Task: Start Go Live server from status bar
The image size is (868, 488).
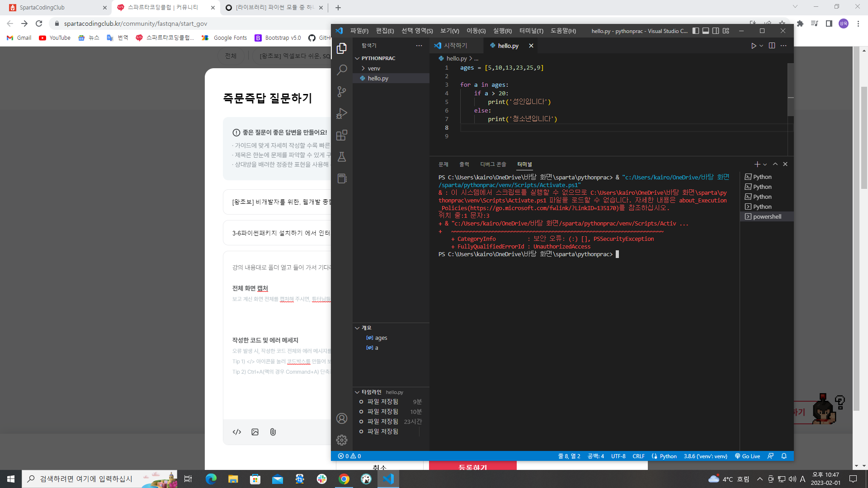Action: pos(747,456)
